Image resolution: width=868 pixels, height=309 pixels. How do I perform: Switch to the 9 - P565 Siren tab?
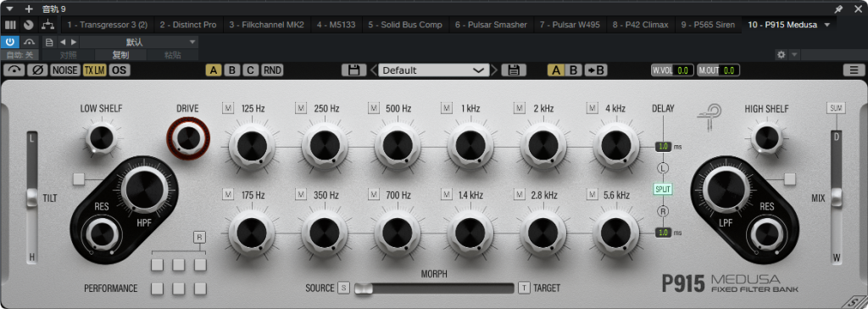tap(708, 25)
